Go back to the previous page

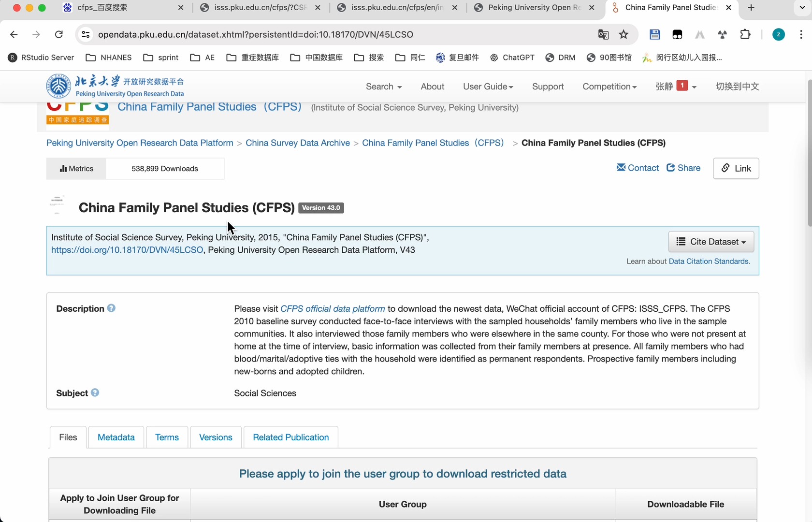click(x=14, y=34)
